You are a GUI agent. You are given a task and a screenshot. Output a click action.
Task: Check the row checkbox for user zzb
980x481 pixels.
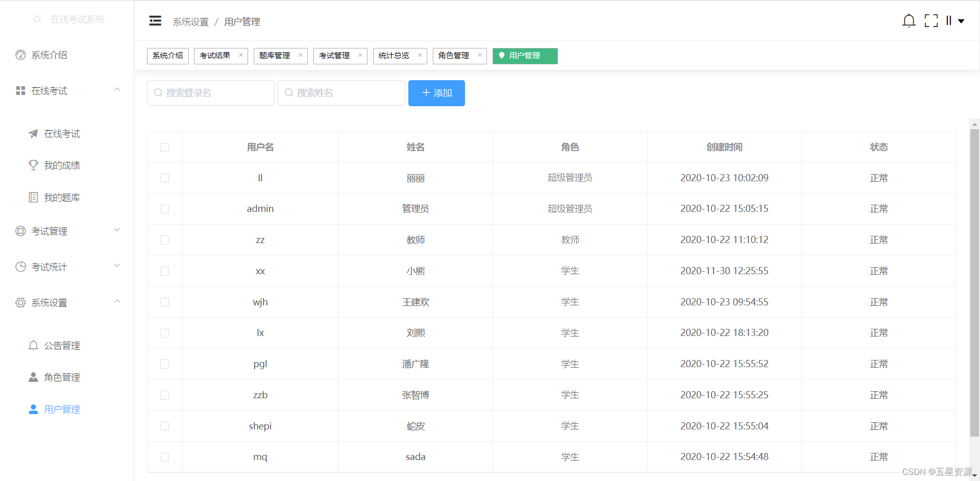point(164,395)
